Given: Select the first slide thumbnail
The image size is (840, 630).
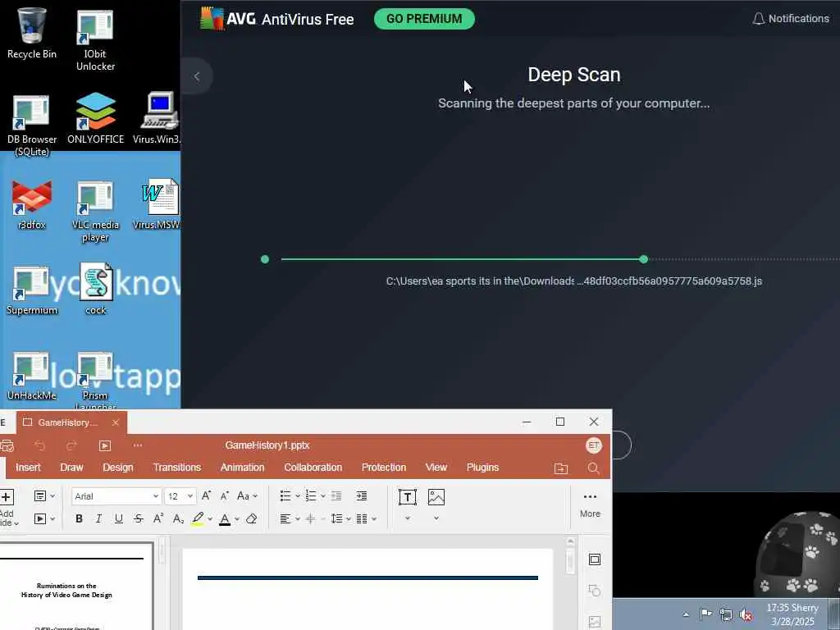Looking at the screenshot, I should [x=75, y=587].
